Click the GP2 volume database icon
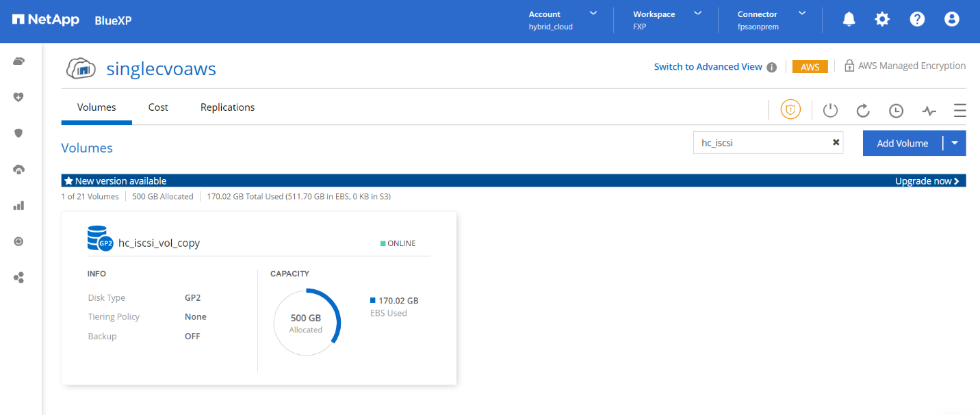 click(x=100, y=239)
